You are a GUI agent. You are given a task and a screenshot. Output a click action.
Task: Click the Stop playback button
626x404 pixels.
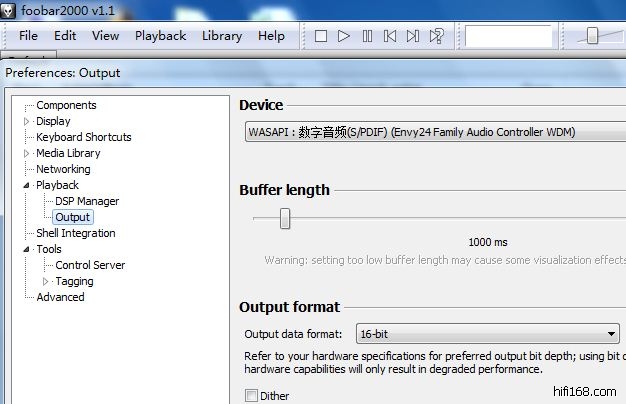(x=321, y=36)
